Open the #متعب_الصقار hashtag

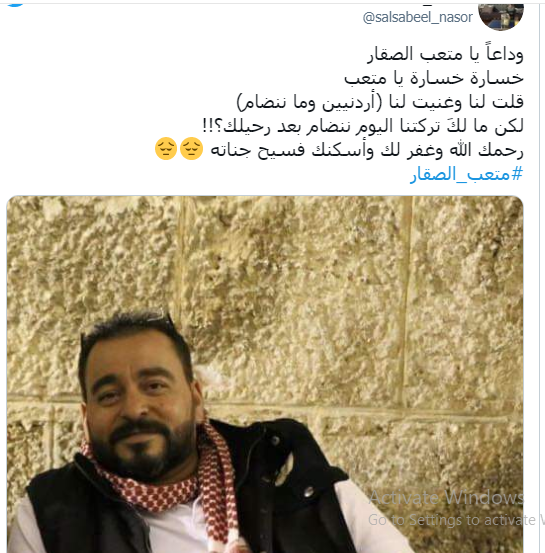coord(466,174)
